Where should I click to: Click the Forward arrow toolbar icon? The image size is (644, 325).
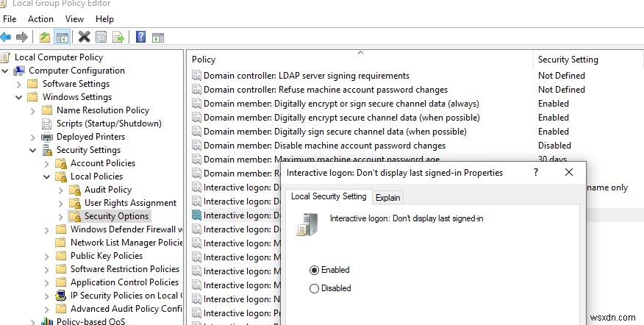(22, 37)
